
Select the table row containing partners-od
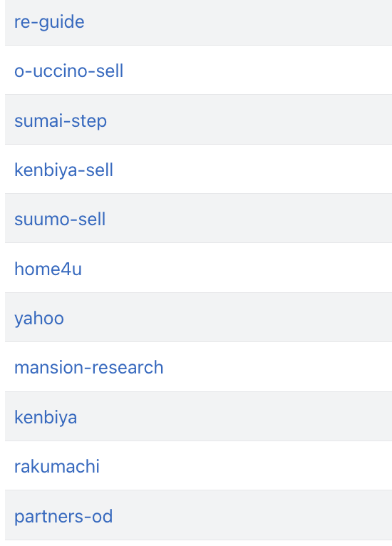198,515
